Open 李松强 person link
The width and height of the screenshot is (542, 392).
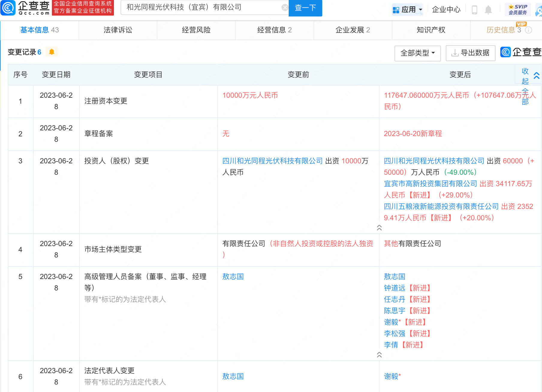click(x=395, y=334)
